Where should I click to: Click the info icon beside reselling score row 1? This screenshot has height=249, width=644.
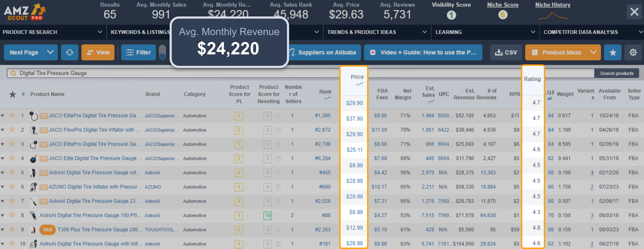pos(278,116)
